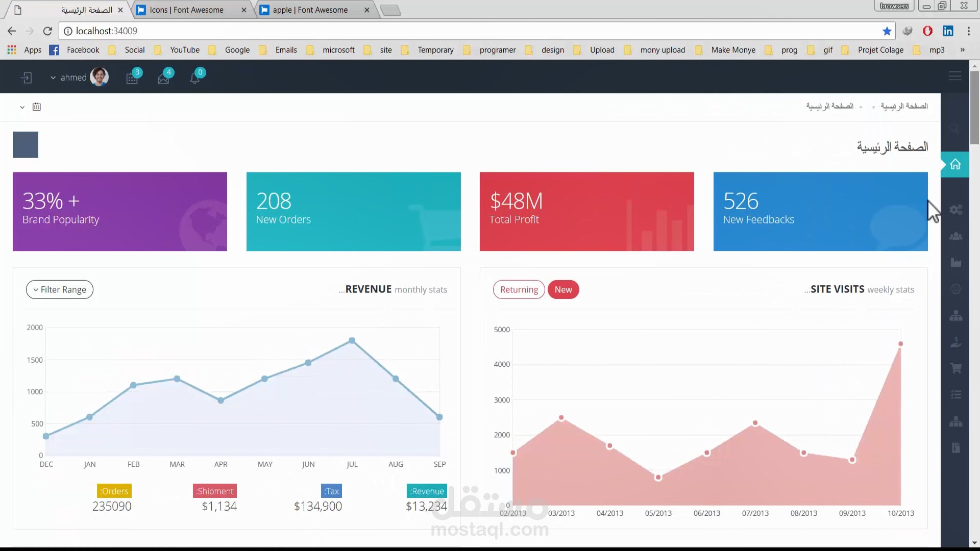The image size is (980, 551).
Task: Toggle the hamburger sidebar menu
Action: point(954,77)
